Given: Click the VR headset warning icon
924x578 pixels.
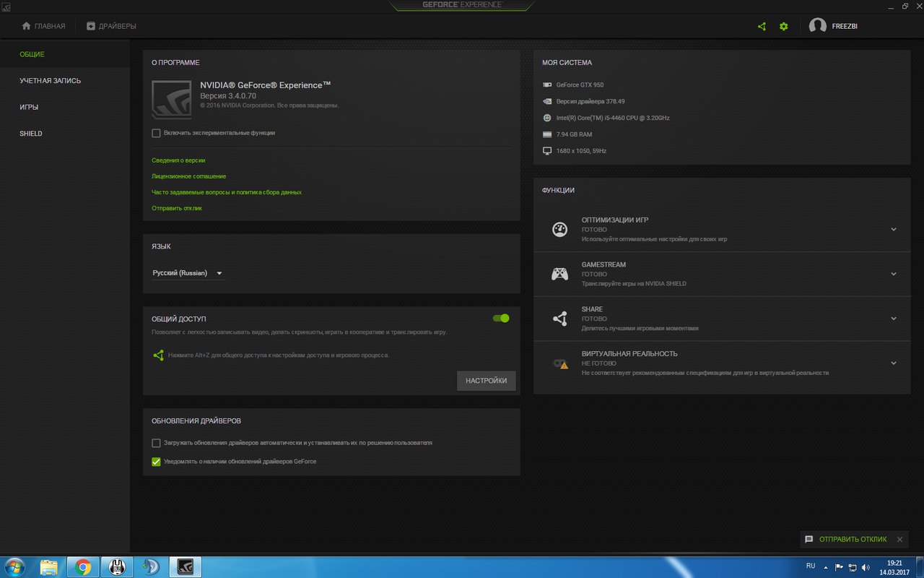Looking at the screenshot, I should [560, 363].
